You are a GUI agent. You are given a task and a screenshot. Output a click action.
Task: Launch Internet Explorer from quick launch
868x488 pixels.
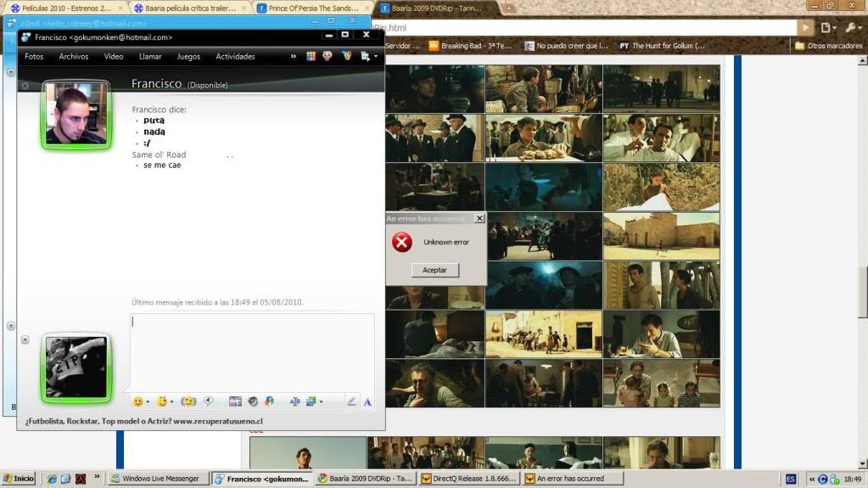pos(52,479)
